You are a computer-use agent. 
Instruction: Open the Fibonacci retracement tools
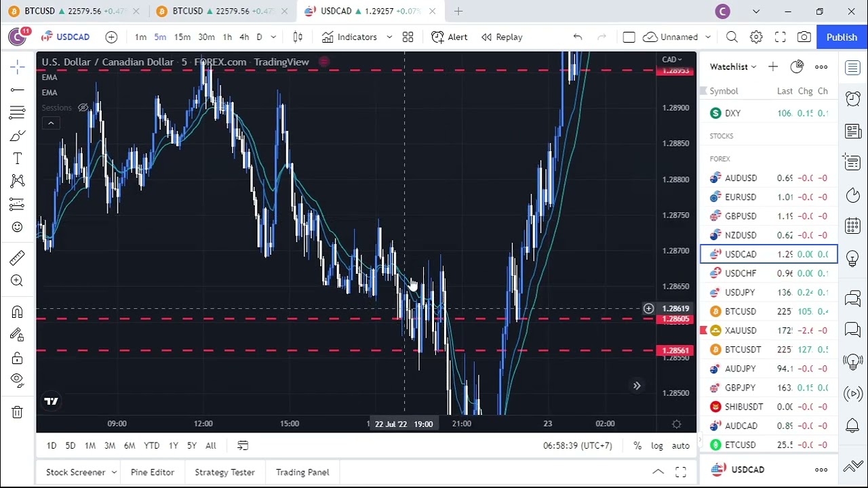[x=17, y=112]
